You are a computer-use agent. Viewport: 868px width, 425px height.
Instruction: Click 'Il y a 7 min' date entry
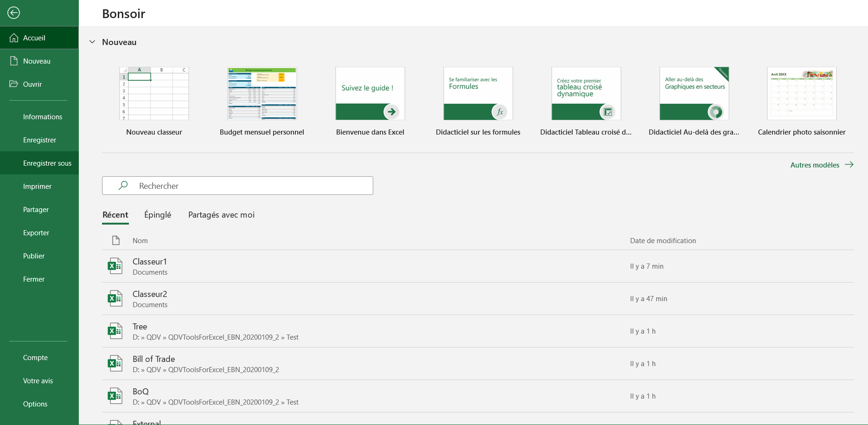coord(646,266)
